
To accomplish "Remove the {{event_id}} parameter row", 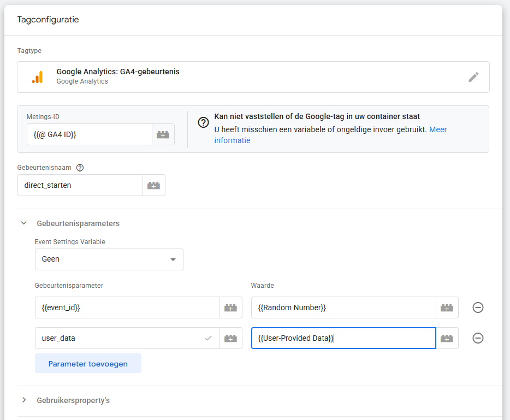I will (478, 307).
